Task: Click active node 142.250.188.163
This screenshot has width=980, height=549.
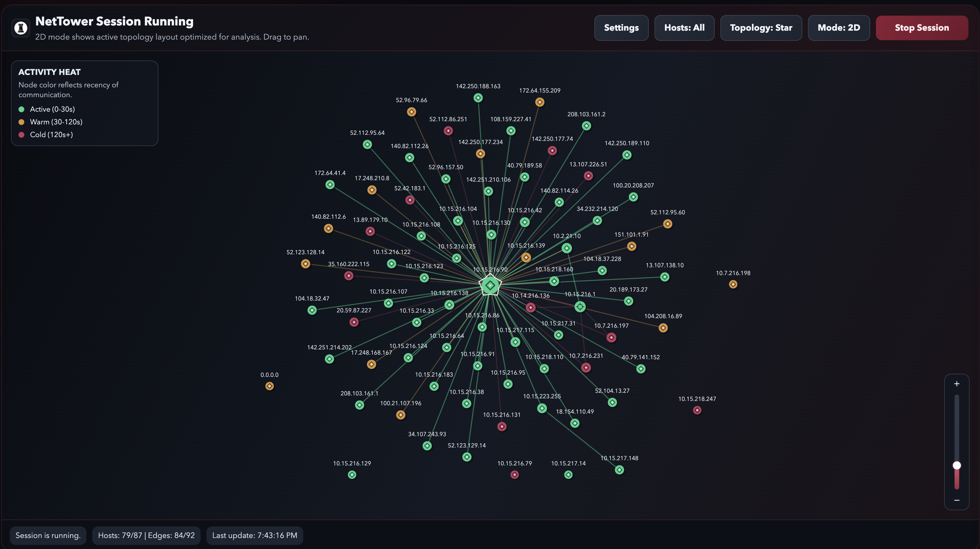Action: [478, 98]
